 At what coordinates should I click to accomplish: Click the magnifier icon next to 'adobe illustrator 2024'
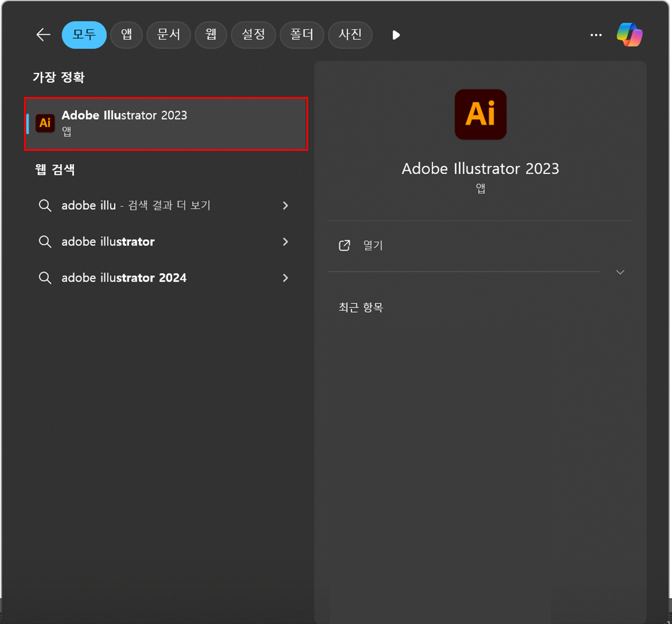[x=45, y=278]
